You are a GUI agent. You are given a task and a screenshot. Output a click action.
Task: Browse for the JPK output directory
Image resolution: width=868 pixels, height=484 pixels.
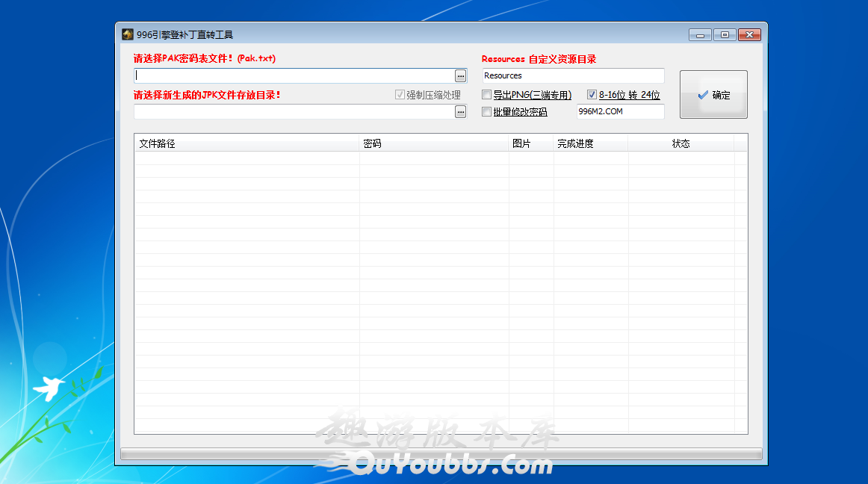pyautogui.click(x=460, y=112)
